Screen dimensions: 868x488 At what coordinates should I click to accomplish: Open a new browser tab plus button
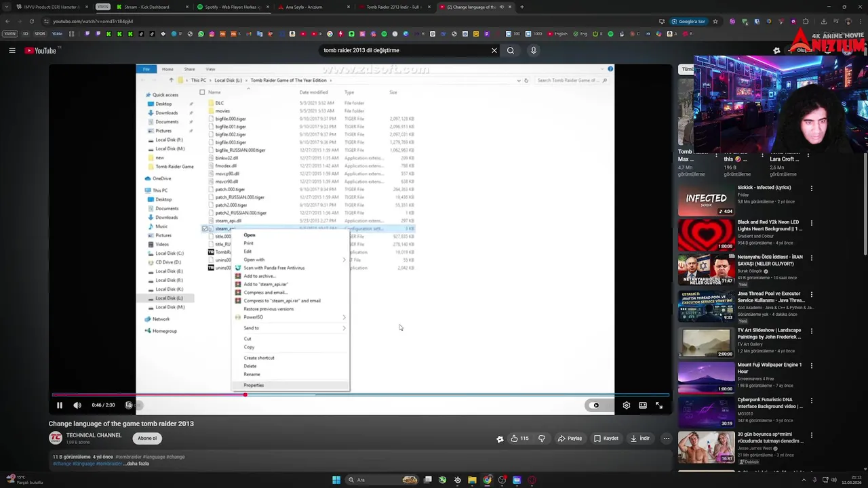pos(521,7)
